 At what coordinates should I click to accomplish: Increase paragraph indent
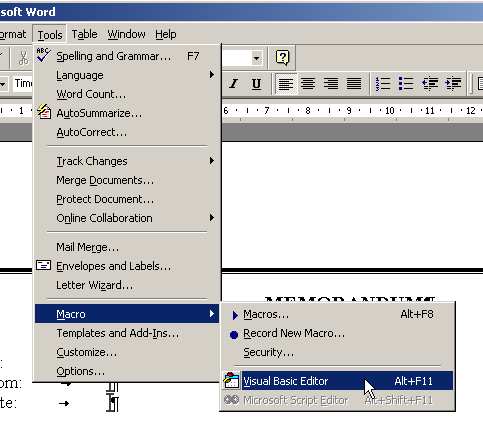tap(453, 84)
